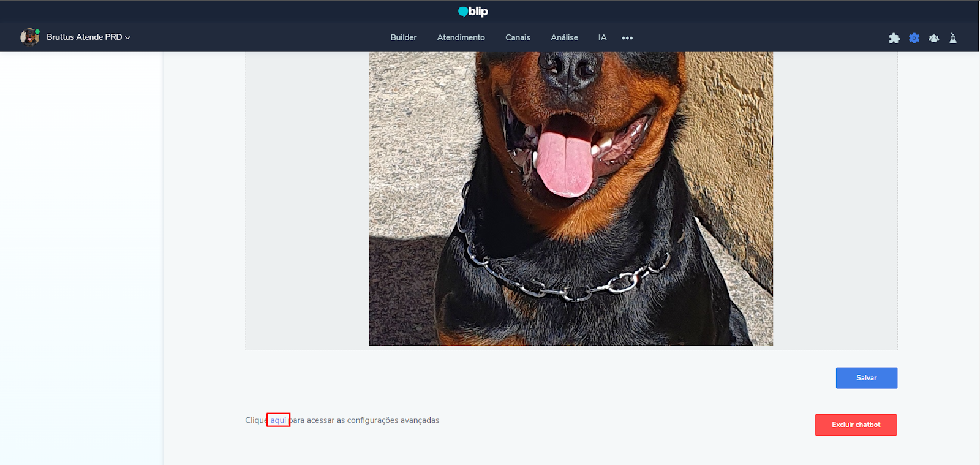Open the Bruttus Atende PRD bot avatar
This screenshot has width=980, height=465.
pyautogui.click(x=29, y=37)
